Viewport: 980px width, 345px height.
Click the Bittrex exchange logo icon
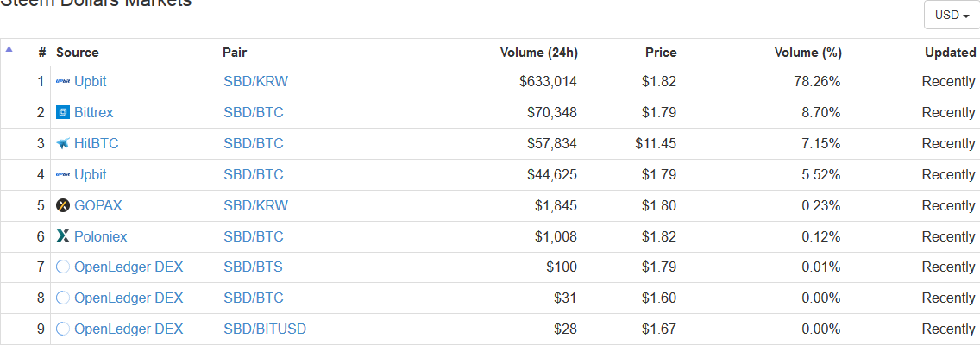point(62,113)
